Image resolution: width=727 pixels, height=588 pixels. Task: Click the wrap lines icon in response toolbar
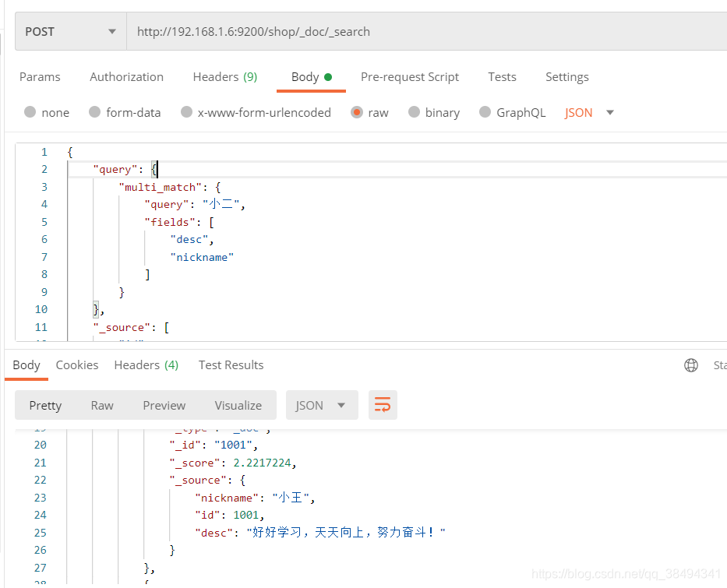pos(383,405)
